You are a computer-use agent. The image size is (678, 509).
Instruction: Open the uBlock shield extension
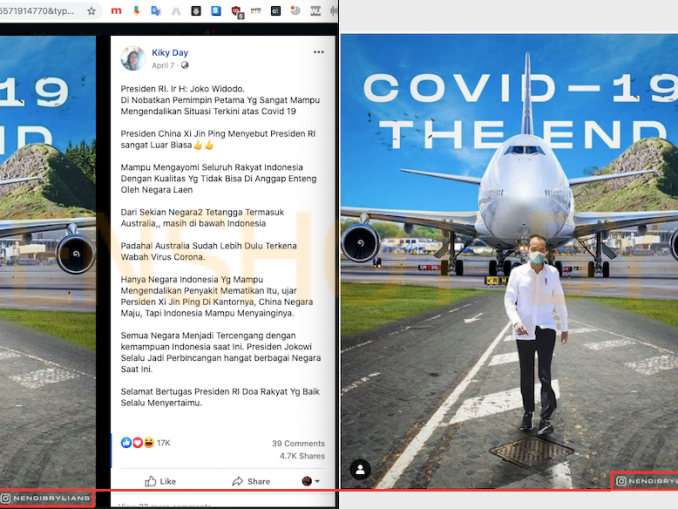coord(237,12)
